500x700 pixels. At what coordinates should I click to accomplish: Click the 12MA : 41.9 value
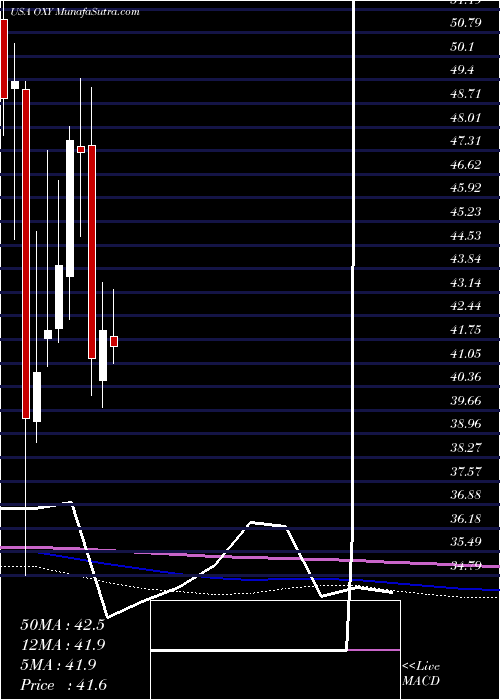pos(62,645)
